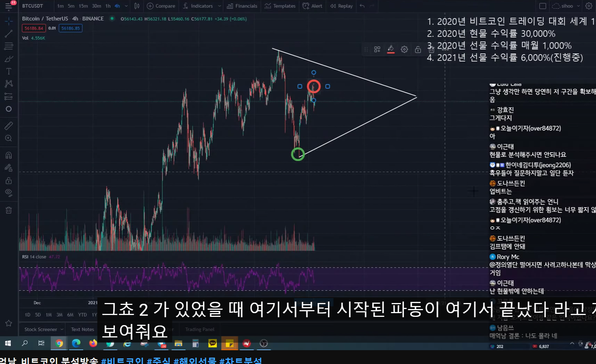Set date range to 3M
596x364 pixels.
coord(60,315)
